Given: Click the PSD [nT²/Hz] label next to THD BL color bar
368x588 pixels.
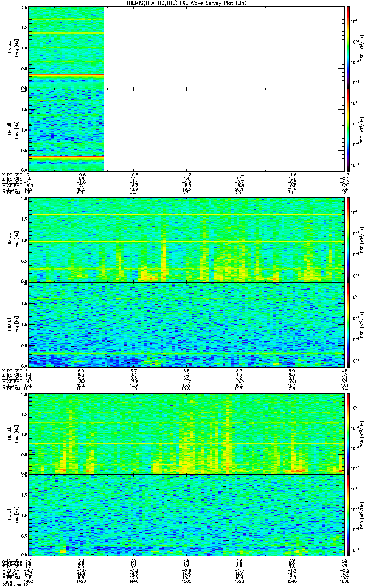Looking at the screenshot, I should [362, 240].
